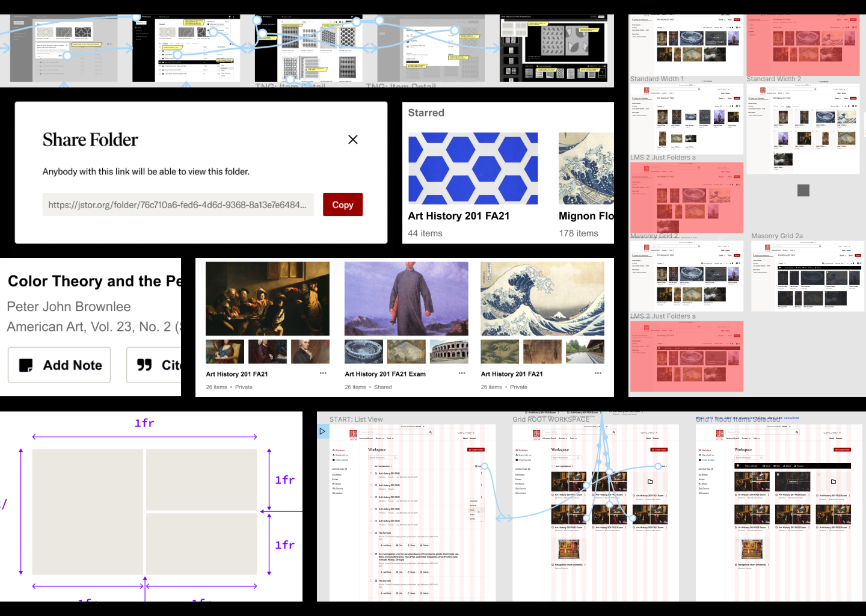Image resolution: width=866 pixels, height=616 pixels.
Task: Click the search icon in Items Selected mockup header
Action: [x=797, y=433]
